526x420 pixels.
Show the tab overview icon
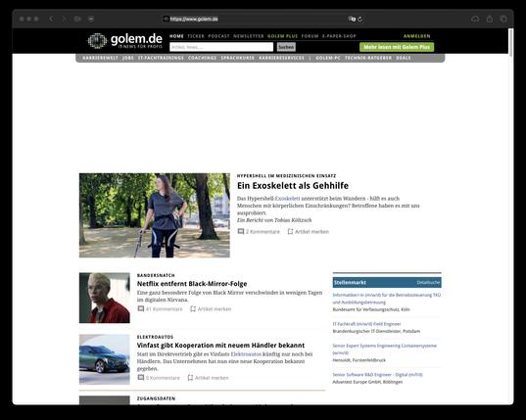503,20
